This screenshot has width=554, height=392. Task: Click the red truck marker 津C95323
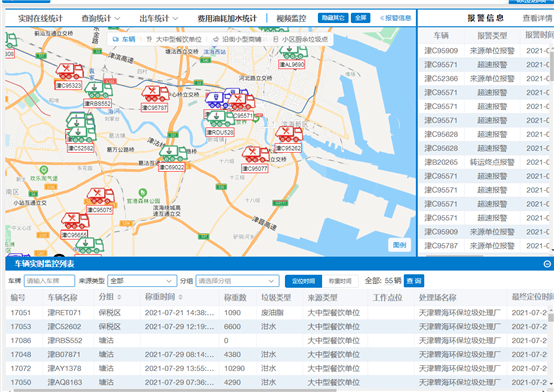pos(70,71)
